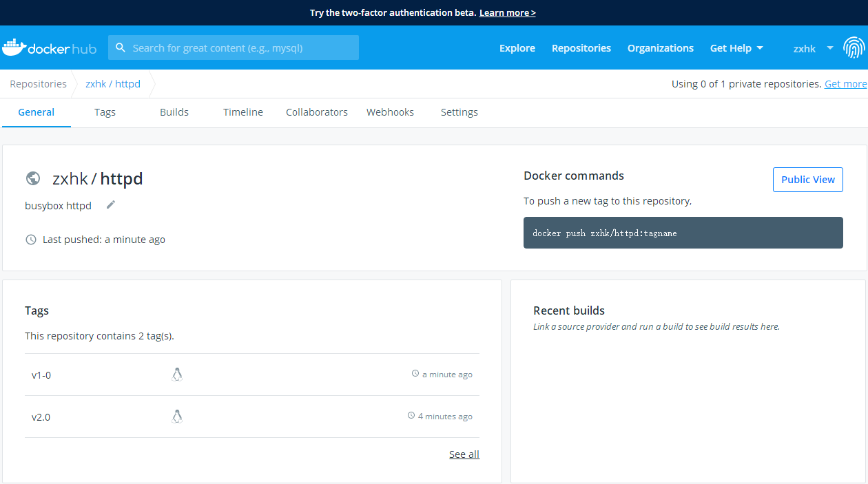Viewport: 868px width, 484px height.
Task: Select the General tab
Action: point(37,112)
